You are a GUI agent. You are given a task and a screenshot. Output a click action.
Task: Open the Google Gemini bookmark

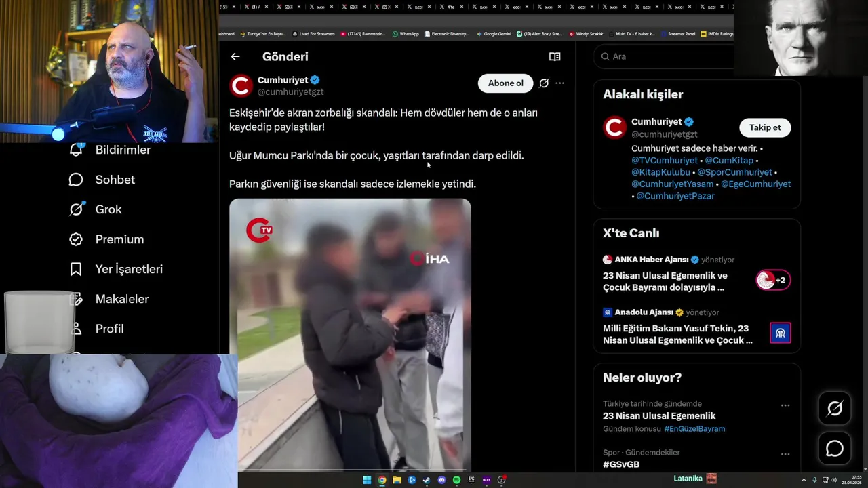coord(494,34)
